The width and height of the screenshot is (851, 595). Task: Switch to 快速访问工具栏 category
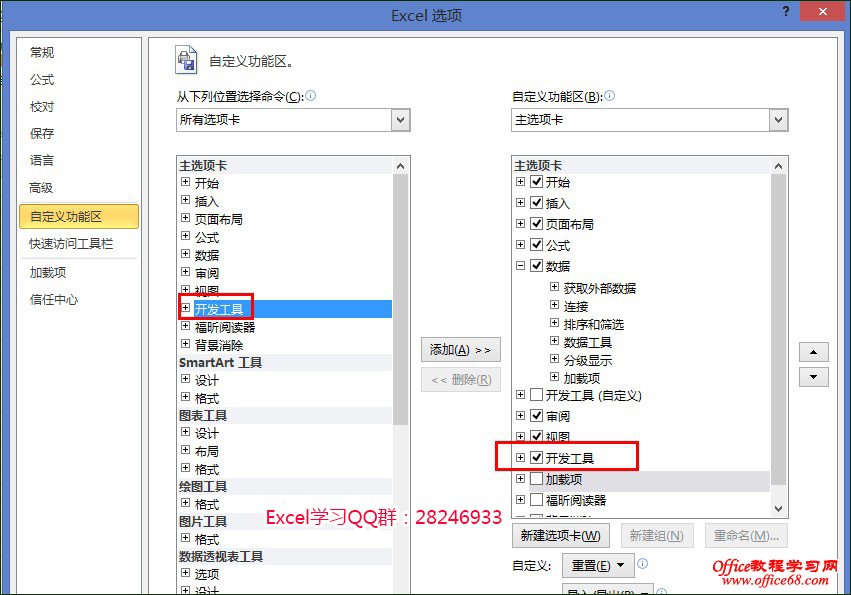[71, 244]
